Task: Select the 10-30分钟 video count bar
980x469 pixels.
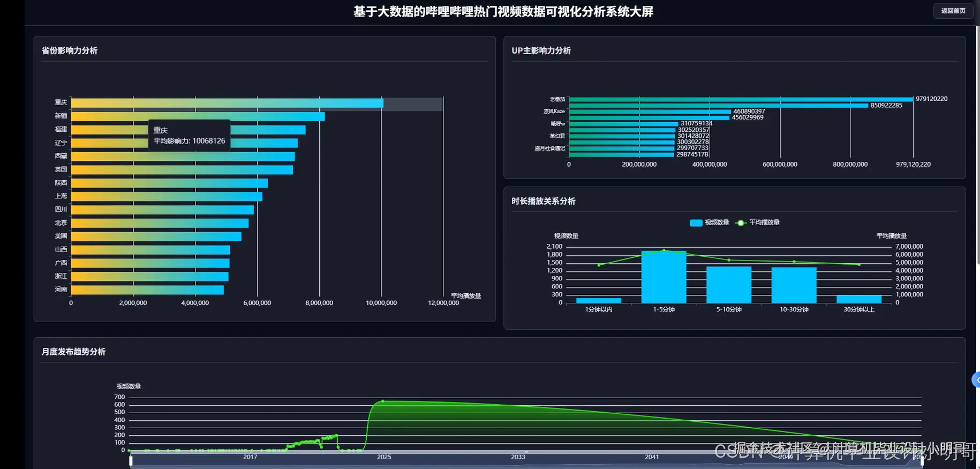Action: point(794,285)
